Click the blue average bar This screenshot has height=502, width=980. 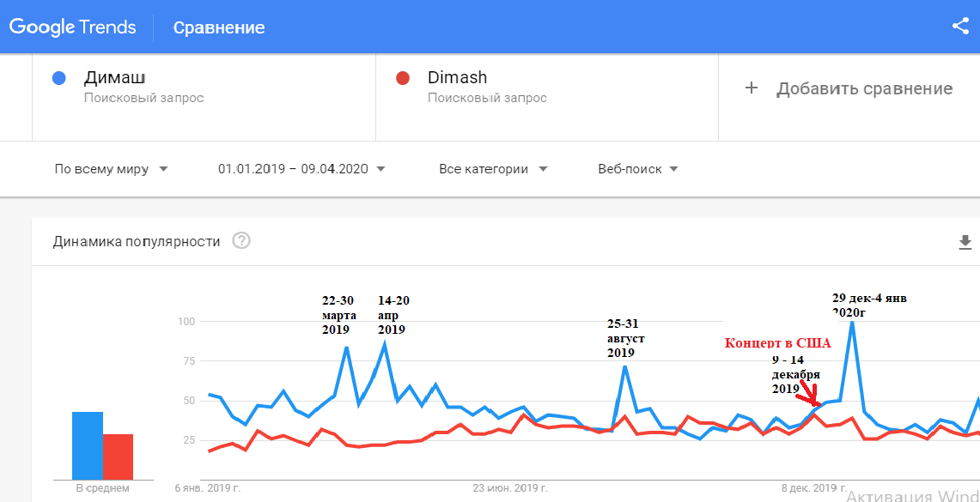tap(88, 445)
